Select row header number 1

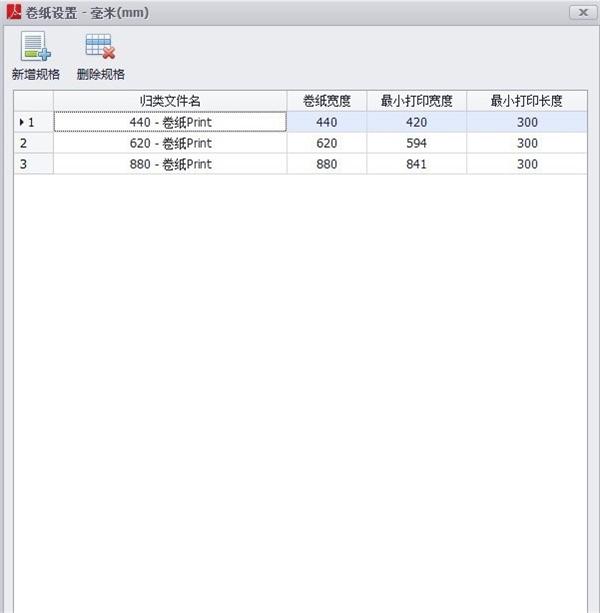click(34, 122)
